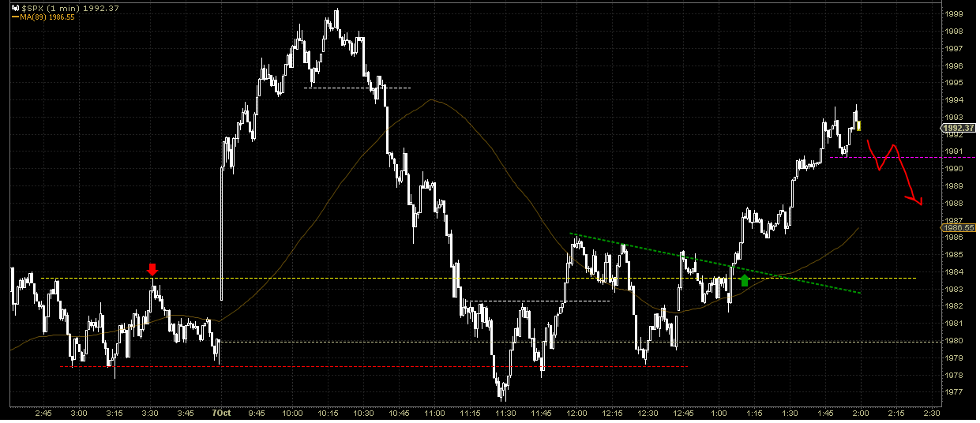
Task: Click the 1978 price axis label
Action: (953, 375)
